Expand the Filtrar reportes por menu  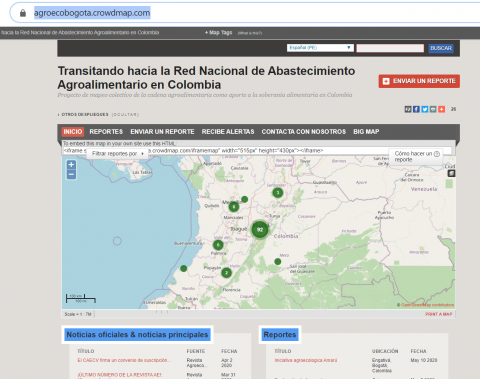click(x=117, y=154)
